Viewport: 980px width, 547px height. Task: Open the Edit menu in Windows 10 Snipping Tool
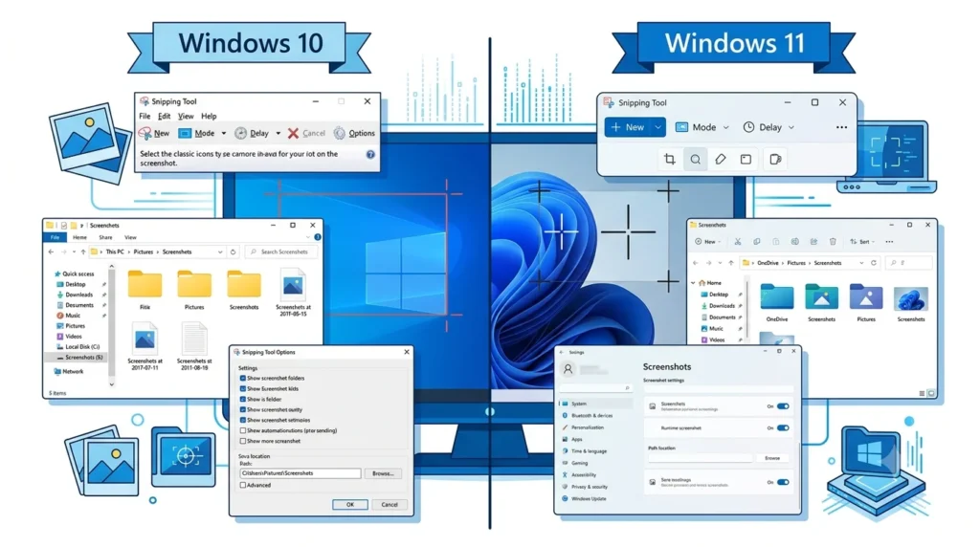(164, 116)
